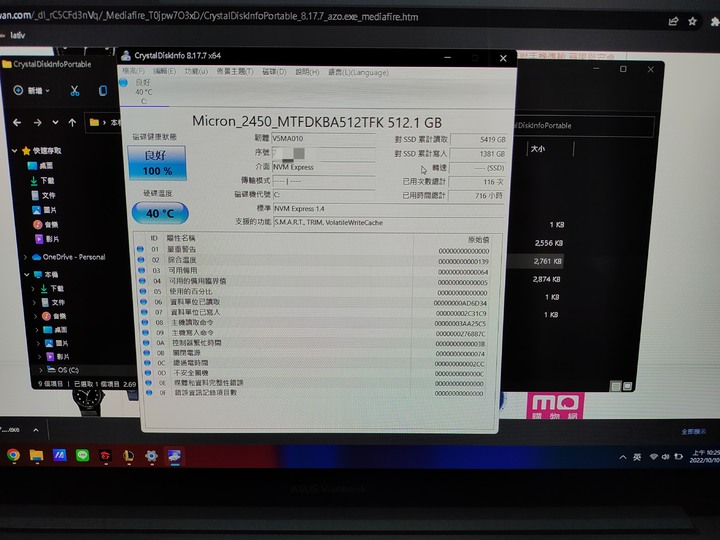Open Settings gear from the taskbar
Image resolution: width=720 pixels, height=540 pixels.
[151, 456]
